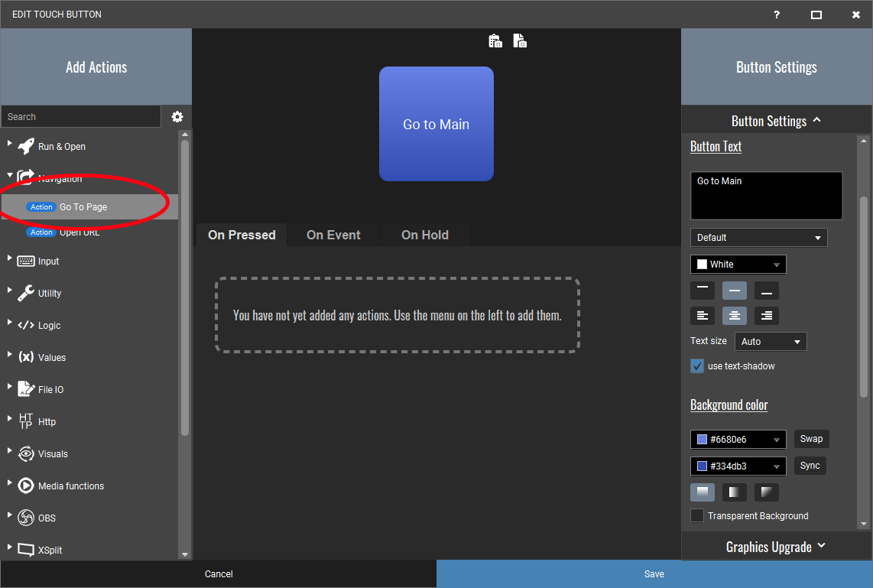The width and height of the screenshot is (873, 588).
Task: Set text vertical alignment to bottom
Action: click(x=766, y=291)
